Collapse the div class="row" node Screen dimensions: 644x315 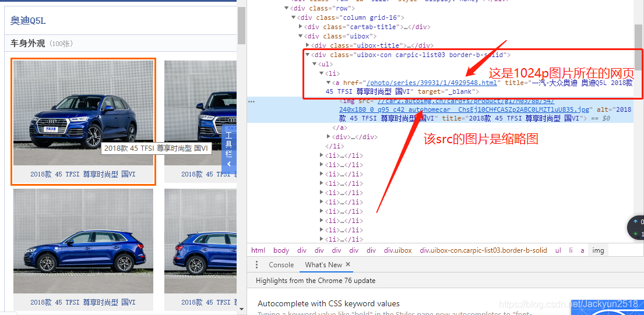[x=287, y=8]
